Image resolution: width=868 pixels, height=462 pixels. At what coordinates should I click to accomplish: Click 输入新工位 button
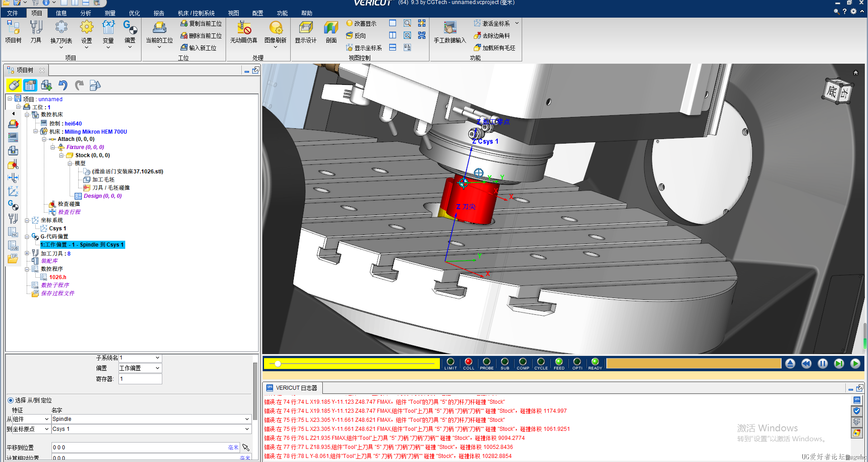tap(198, 48)
